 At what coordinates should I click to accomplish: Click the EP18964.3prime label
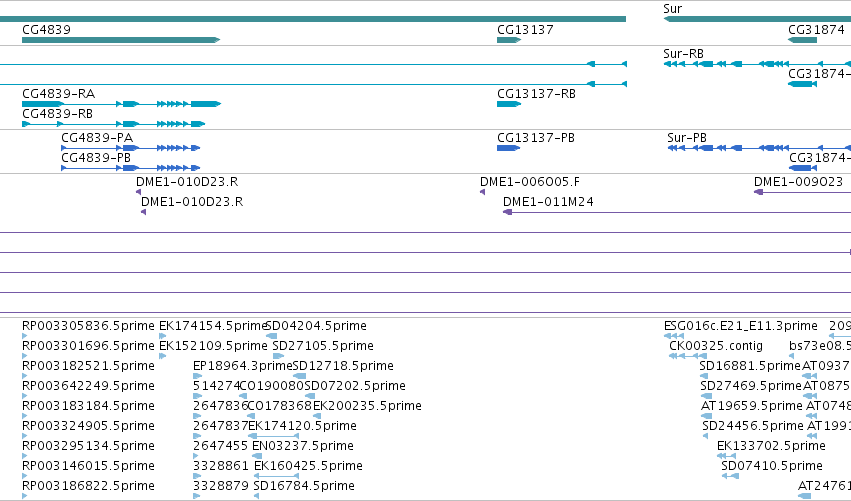tap(243, 366)
